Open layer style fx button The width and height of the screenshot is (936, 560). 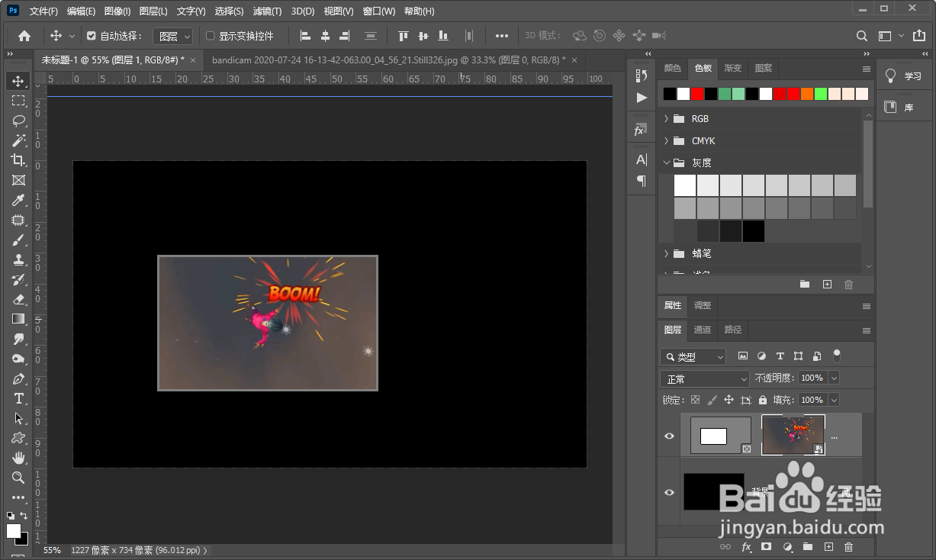pos(746,547)
